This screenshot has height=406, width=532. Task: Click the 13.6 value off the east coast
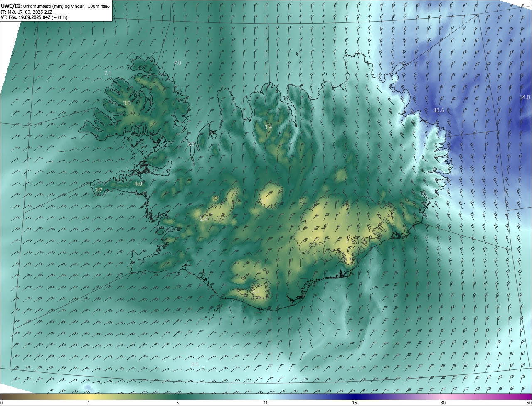click(439, 110)
